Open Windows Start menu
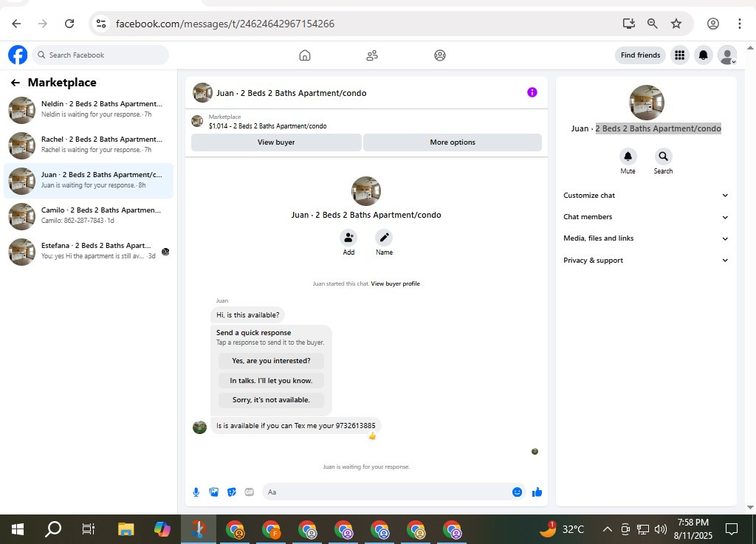 tap(18, 529)
